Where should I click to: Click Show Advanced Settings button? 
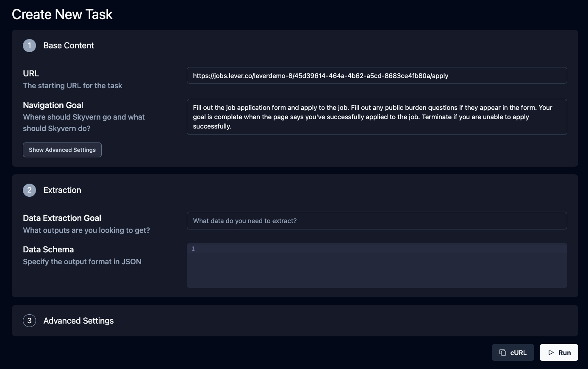point(62,150)
